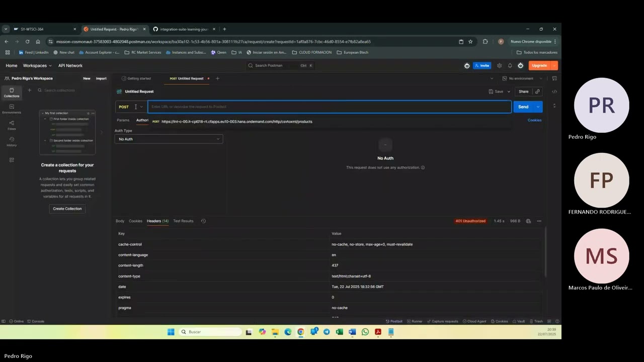The height and width of the screenshot is (362, 644).
Task: Open the notifications bell
Action: coord(510,65)
